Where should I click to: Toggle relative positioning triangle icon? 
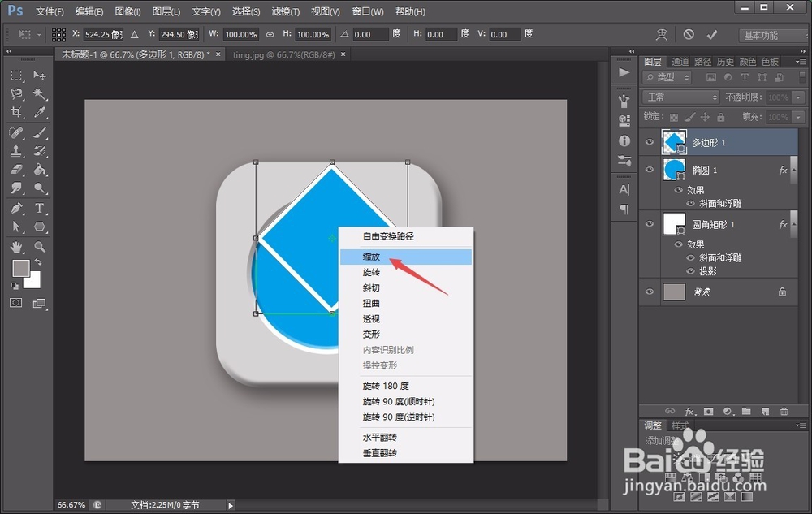click(x=135, y=34)
